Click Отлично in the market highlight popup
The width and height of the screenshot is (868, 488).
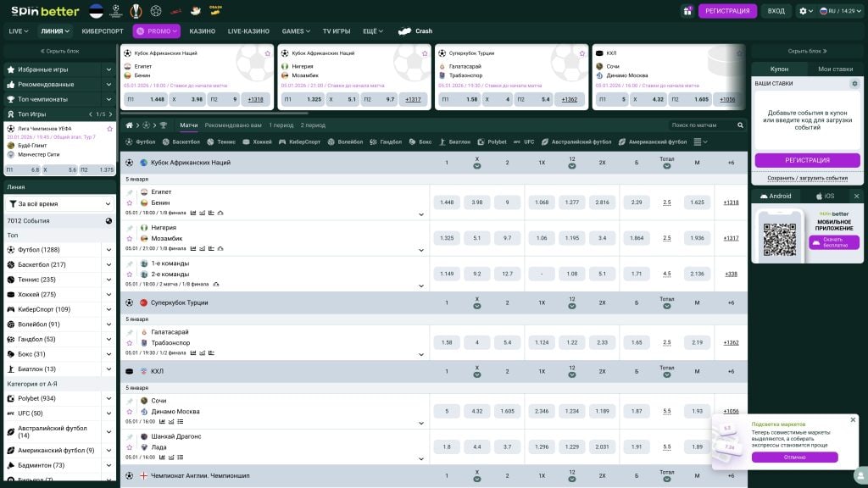(794, 457)
